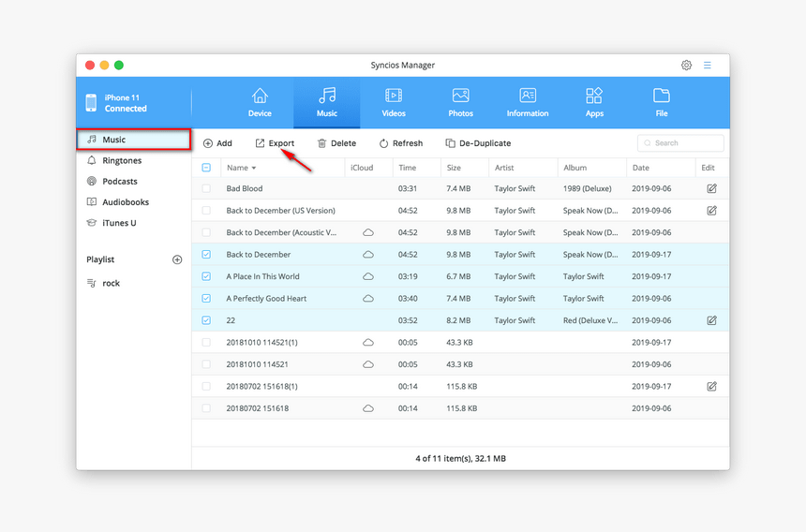The image size is (806, 532).
Task: Edit Back to December (US Version) info icon
Action: [711, 211]
